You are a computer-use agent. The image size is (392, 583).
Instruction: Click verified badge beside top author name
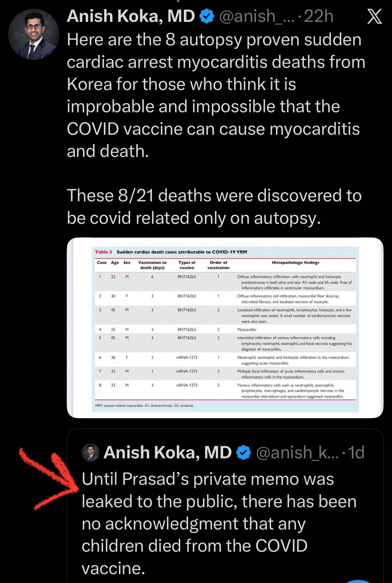click(x=207, y=16)
